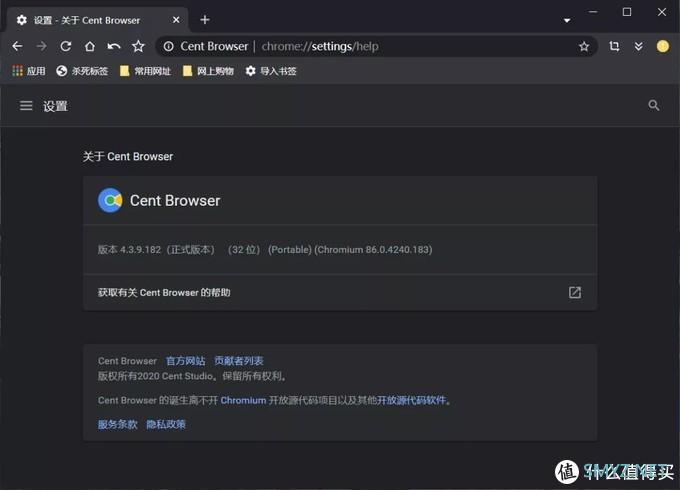Open the 杀死标签 bookmark
Viewport: 680px width, 490px height.
(x=82, y=71)
